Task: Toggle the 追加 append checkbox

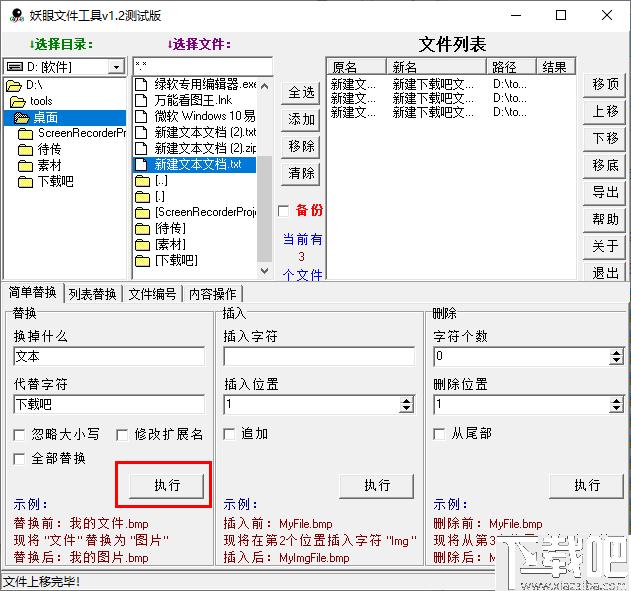Action: (x=229, y=434)
